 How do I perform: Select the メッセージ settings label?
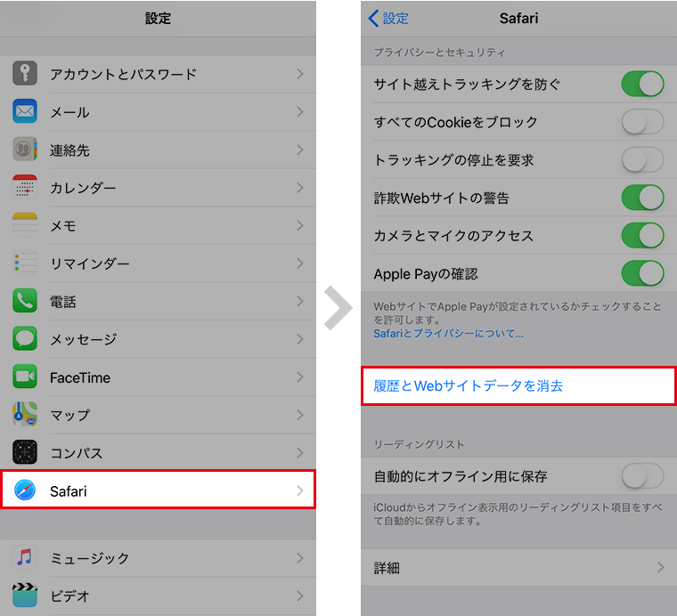point(84,339)
